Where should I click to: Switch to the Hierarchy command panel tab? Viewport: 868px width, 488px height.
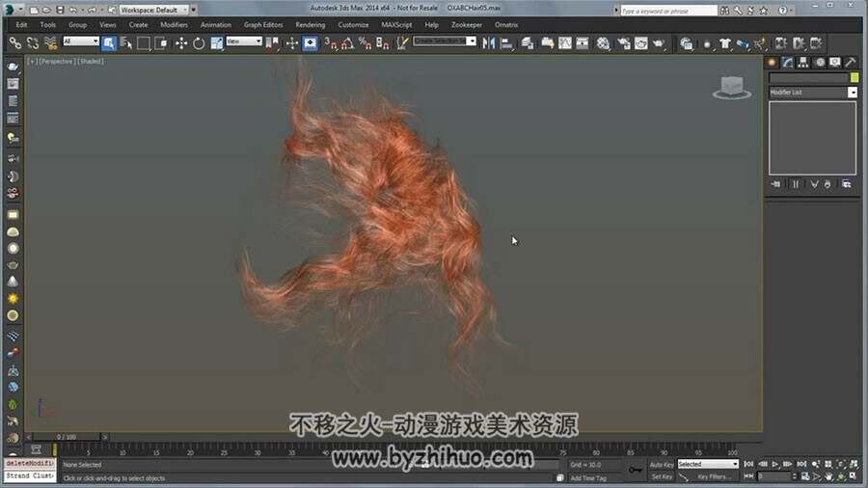[803, 63]
